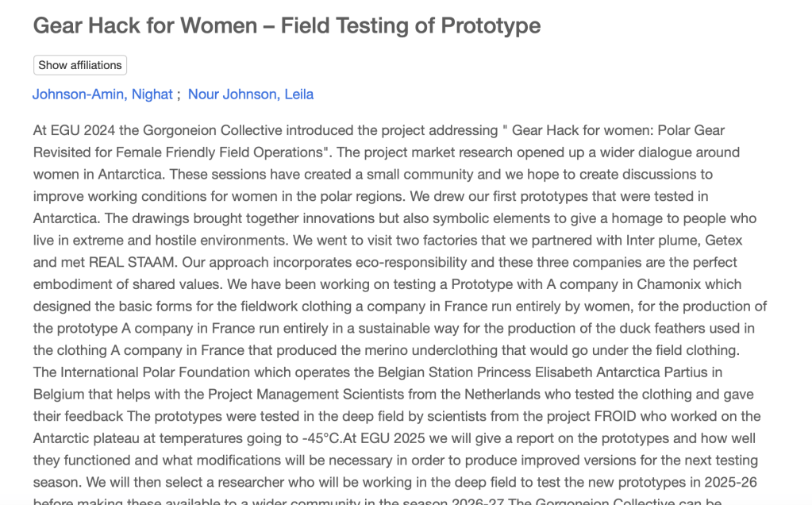This screenshot has width=812, height=505.
Task: Open author link Nour Johnson, Leila
Action: tap(251, 94)
